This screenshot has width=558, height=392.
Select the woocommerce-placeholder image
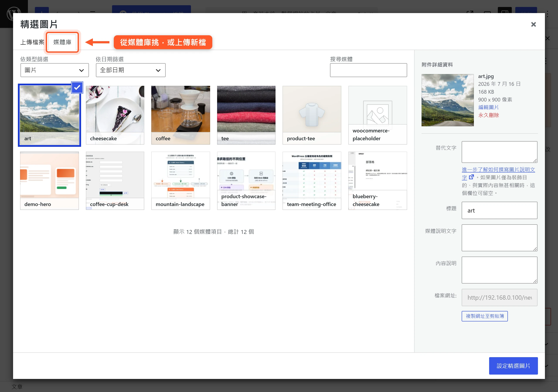pyautogui.click(x=378, y=115)
